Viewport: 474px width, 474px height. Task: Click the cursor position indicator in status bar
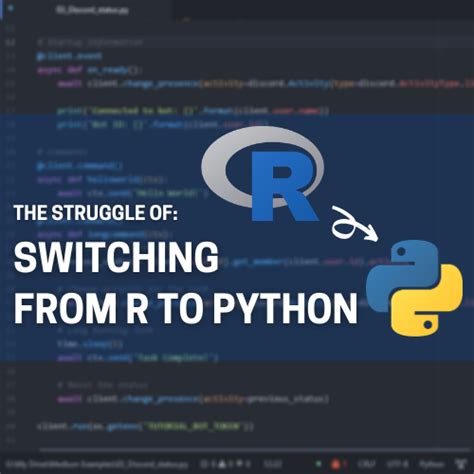pos(273,464)
